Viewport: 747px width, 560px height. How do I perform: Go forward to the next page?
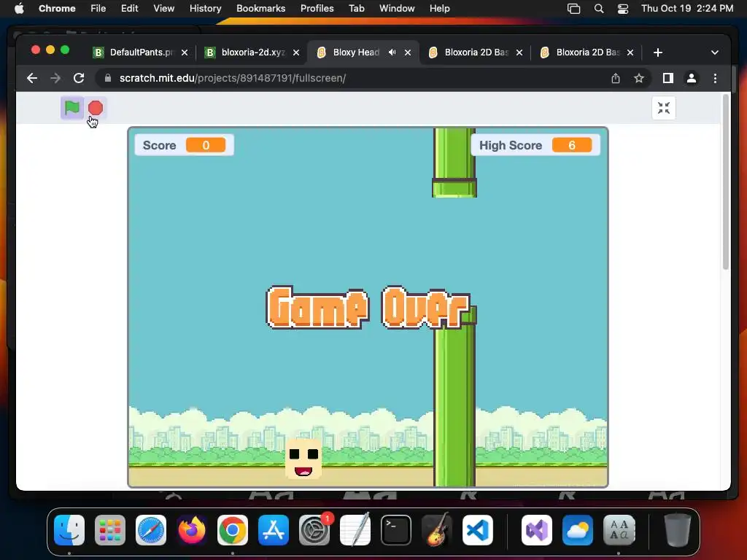(x=55, y=78)
